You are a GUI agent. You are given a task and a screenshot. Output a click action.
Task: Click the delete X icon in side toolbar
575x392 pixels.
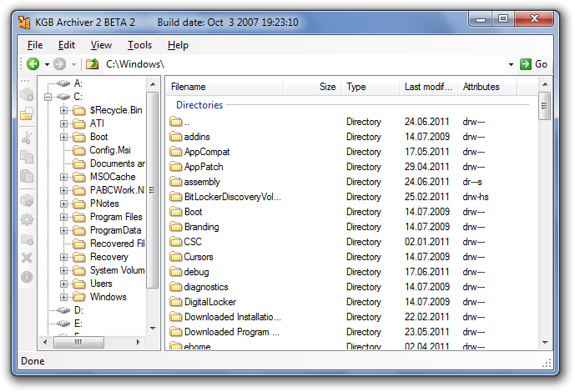point(27,258)
